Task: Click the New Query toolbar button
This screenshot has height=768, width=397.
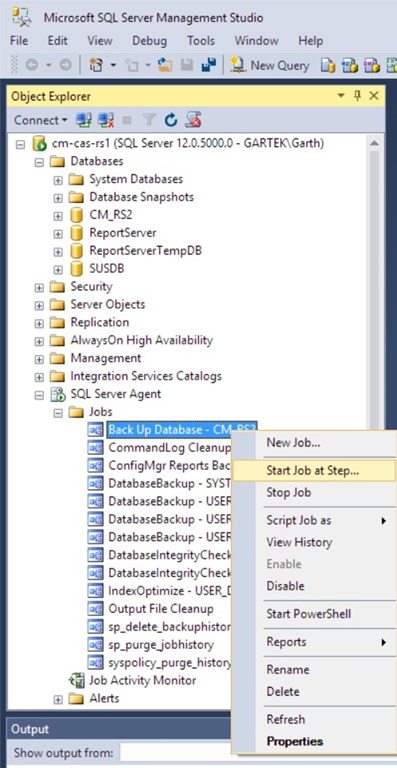Action: (x=270, y=65)
